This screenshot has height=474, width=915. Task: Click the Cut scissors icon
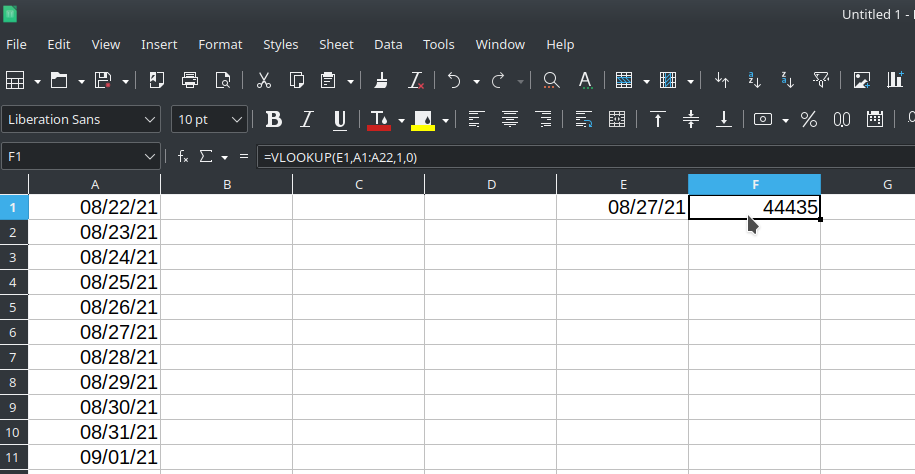click(x=264, y=80)
